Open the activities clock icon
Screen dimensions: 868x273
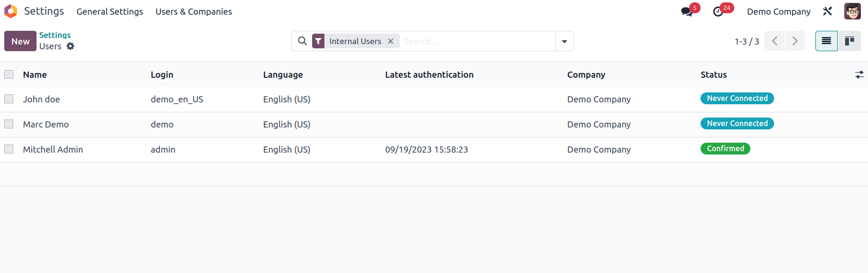pos(718,12)
